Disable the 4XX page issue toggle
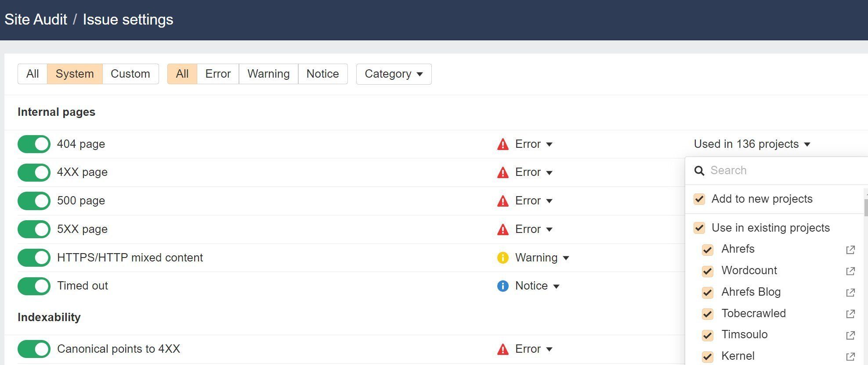The height and width of the screenshot is (365, 868). coord(34,172)
